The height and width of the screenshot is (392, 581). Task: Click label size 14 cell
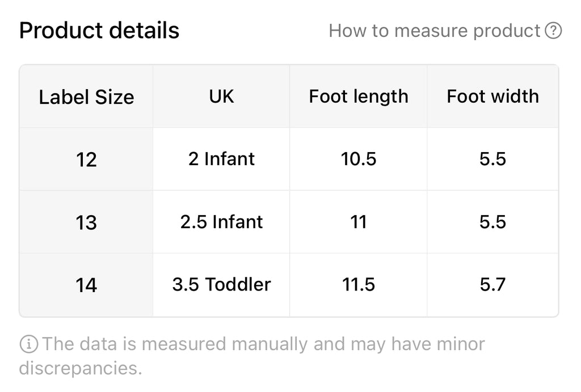point(86,285)
